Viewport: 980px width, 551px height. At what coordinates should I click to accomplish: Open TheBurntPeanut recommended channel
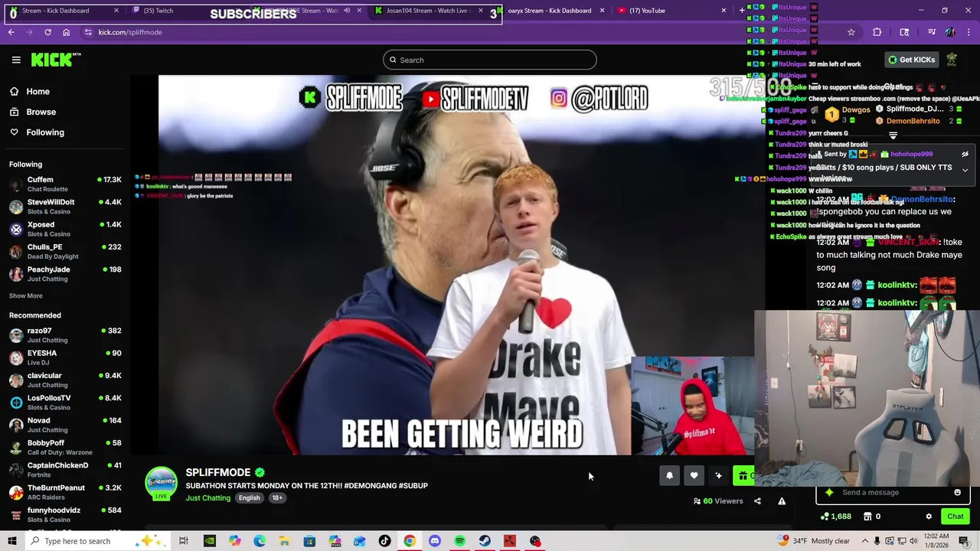(x=65, y=492)
